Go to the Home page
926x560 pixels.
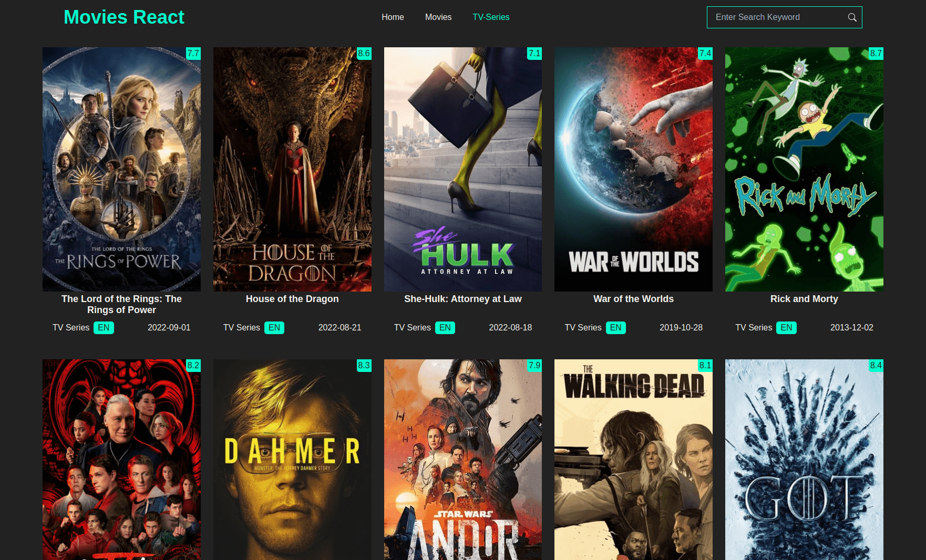pyautogui.click(x=393, y=17)
